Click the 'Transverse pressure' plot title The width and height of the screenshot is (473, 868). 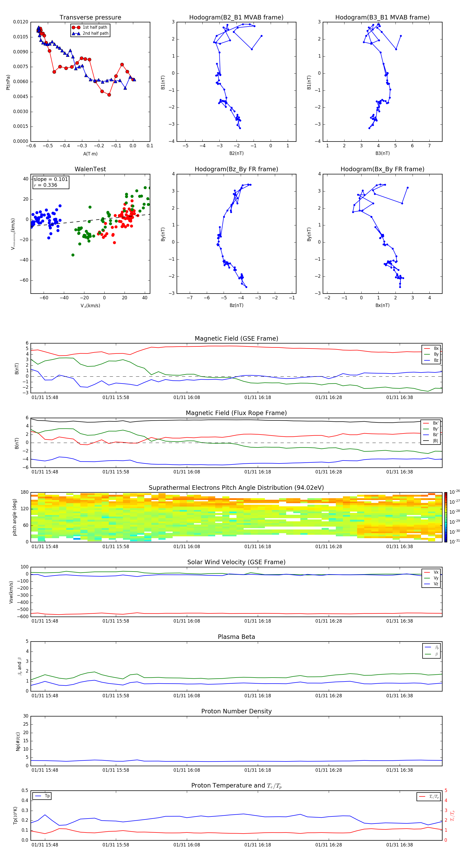[x=90, y=18]
